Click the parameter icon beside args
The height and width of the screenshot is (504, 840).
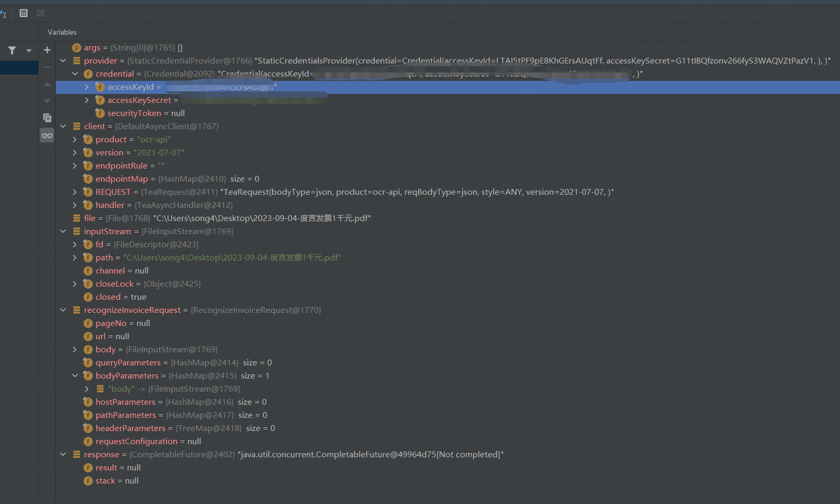77,48
